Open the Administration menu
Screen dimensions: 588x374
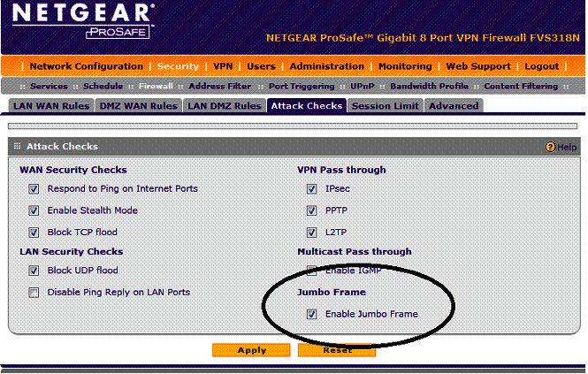[x=326, y=66]
